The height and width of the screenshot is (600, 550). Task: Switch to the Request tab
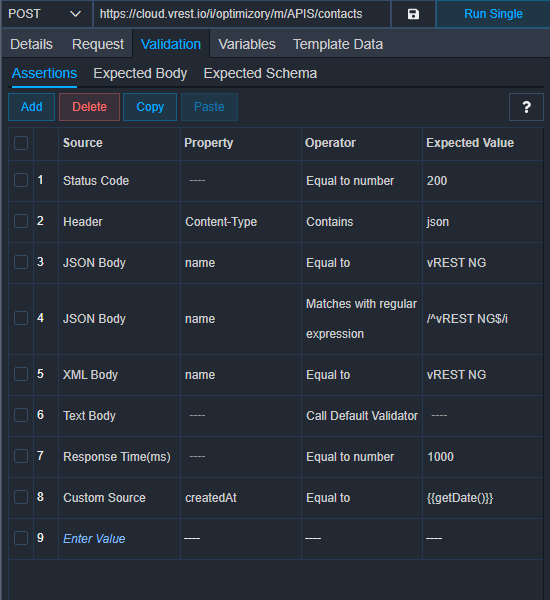point(98,44)
